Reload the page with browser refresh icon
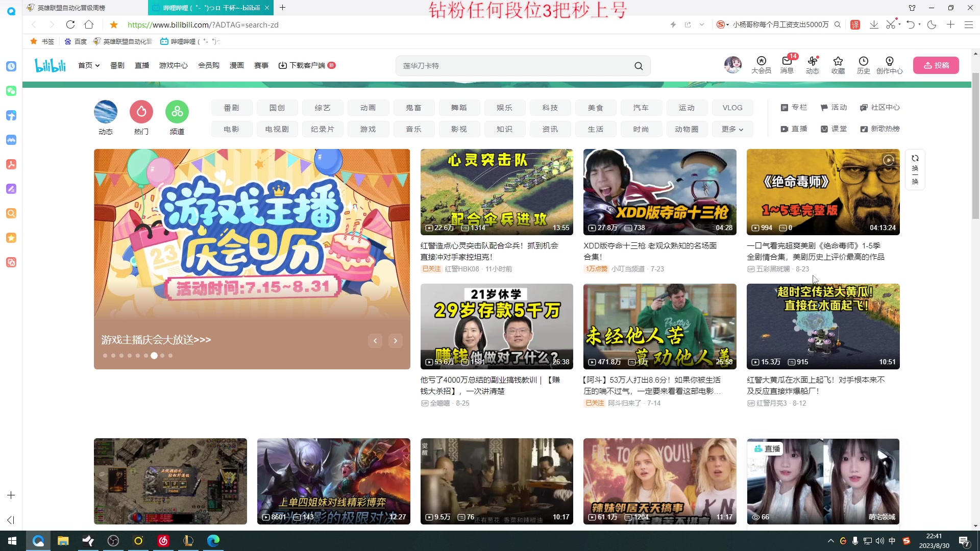The height and width of the screenshot is (551, 980). (x=70, y=24)
